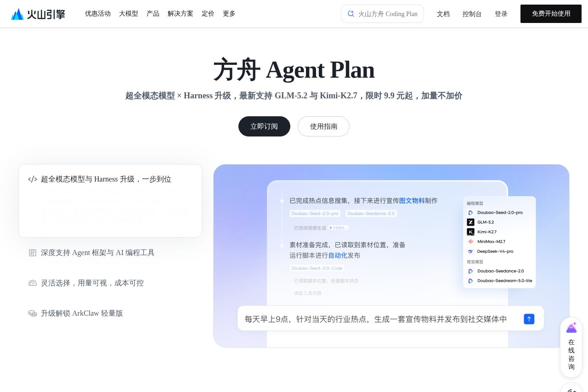Click the Doubao-Seedream-5.0-lite model icon

pos(470,281)
